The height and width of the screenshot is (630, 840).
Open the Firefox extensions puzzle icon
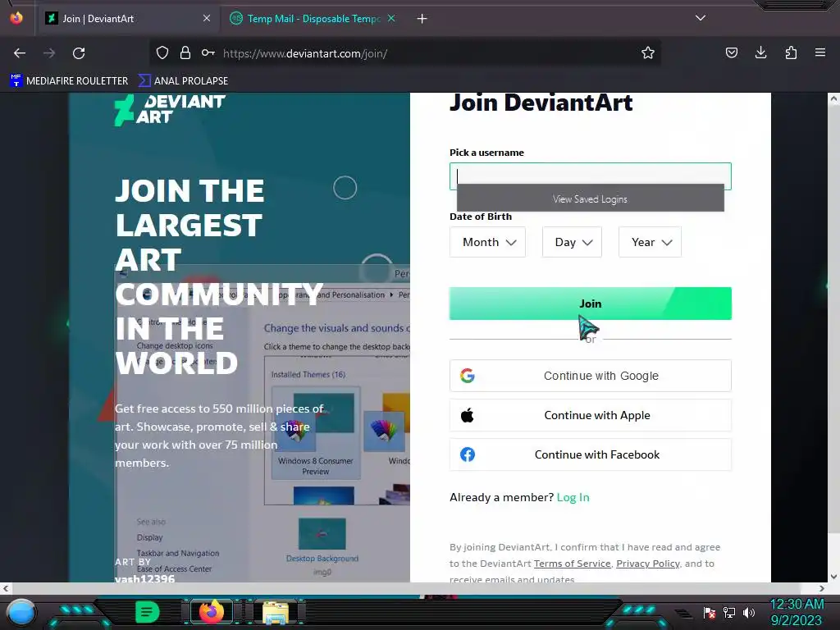coord(791,52)
